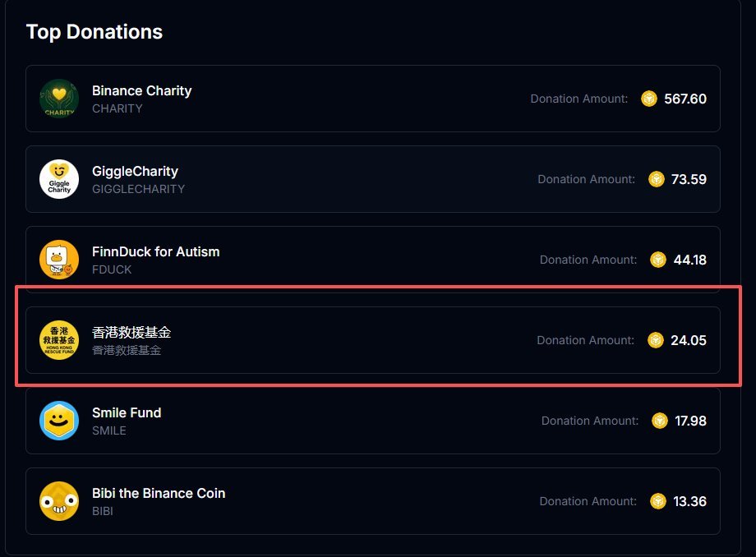The height and width of the screenshot is (557, 756).
Task: Open the GiggleCharity project name
Action: 135,171
